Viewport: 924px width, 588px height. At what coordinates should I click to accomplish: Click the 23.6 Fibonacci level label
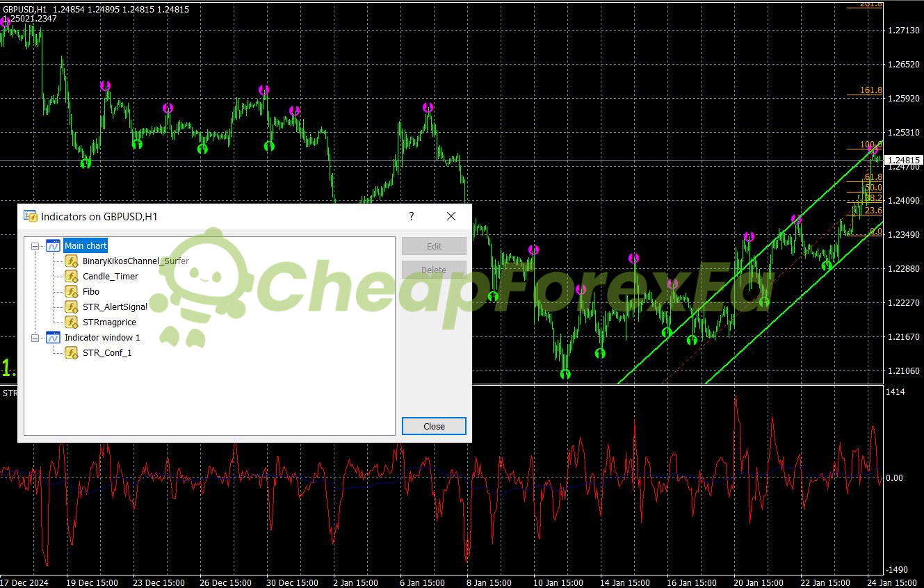(x=873, y=211)
